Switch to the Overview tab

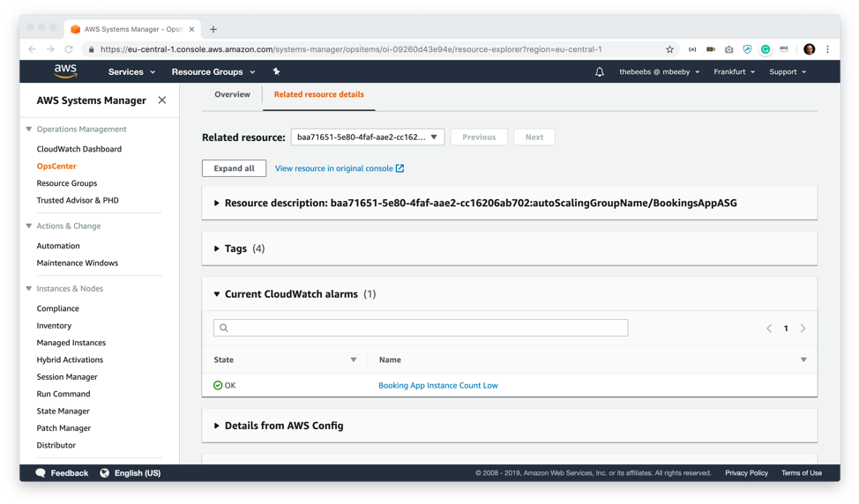(x=232, y=94)
